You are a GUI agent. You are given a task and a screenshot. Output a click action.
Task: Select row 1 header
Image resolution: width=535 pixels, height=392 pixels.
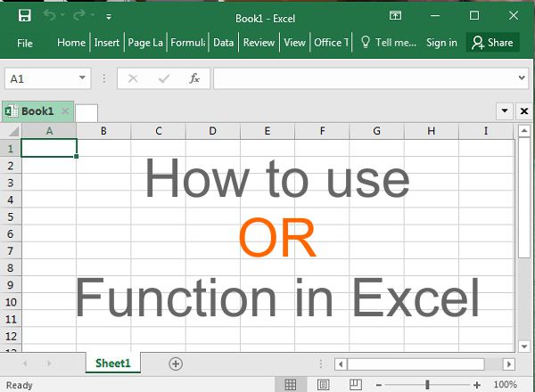pos(11,148)
